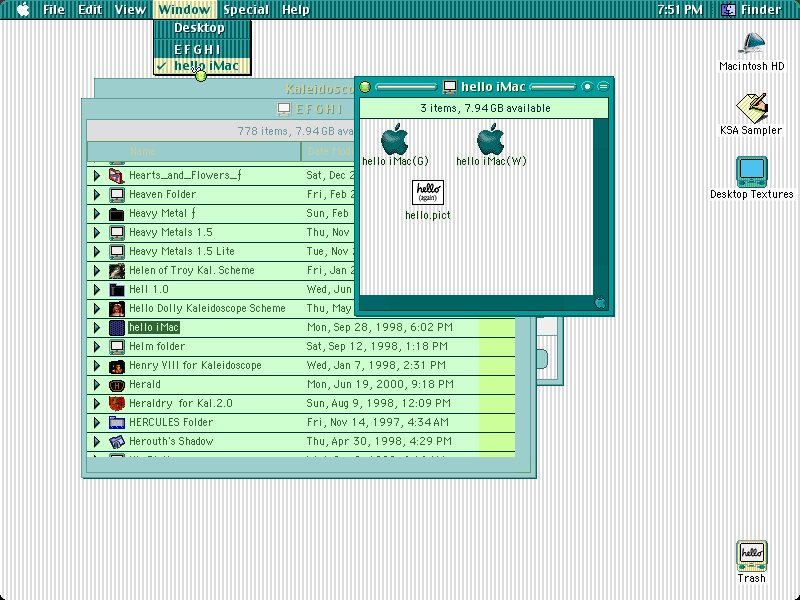This screenshot has height=600, width=800.
Task: Expand the HERCULES Folder disclosure triangle
Action: tap(96, 423)
